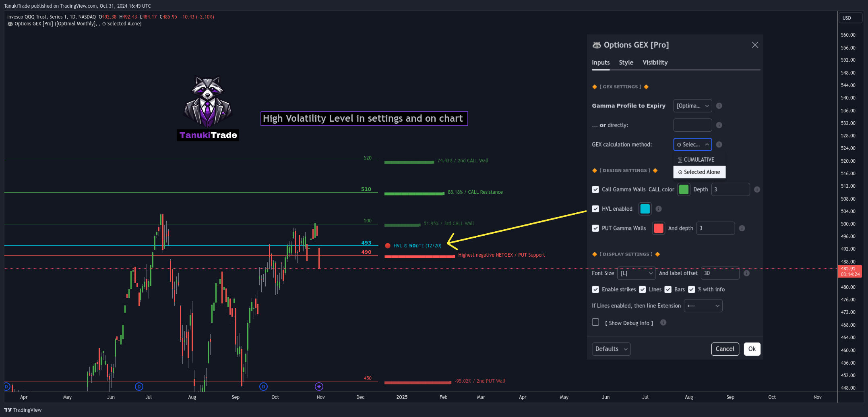Click the Call walls Depth input field
The image size is (868, 417).
click(x=730, y=189)
